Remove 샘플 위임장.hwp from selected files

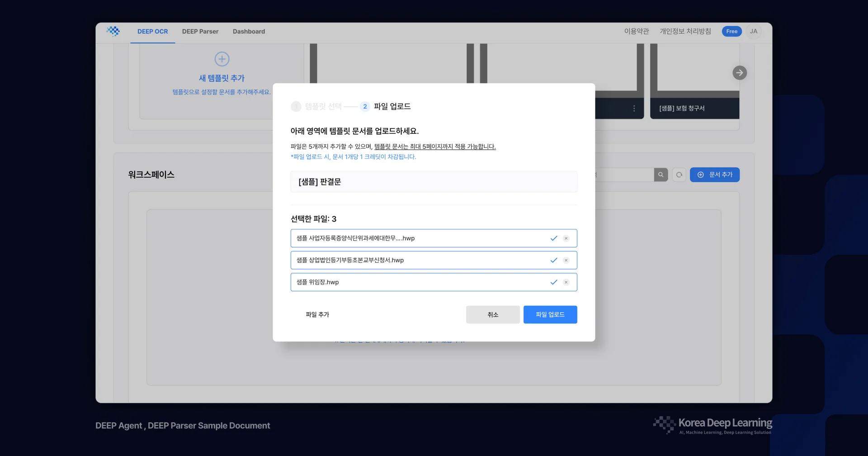point(566,282)
